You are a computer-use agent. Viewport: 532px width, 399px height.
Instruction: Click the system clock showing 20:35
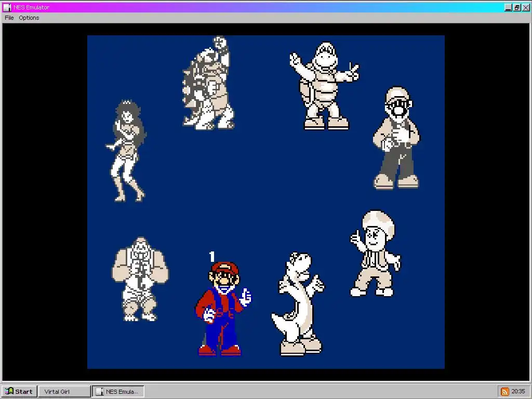[518, 391]
